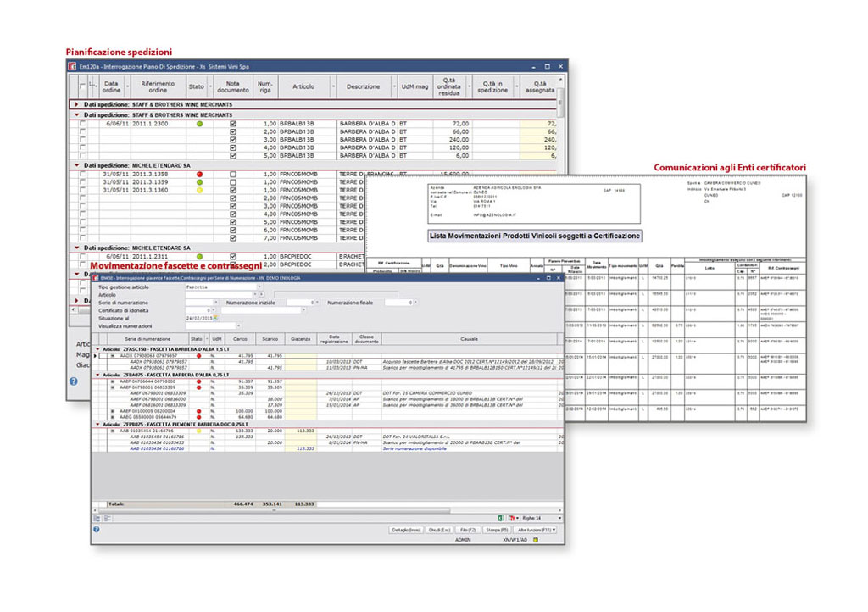Sort by the Riferimento ordine column header
Screen dimensions: 868x612
coord(157,86)
